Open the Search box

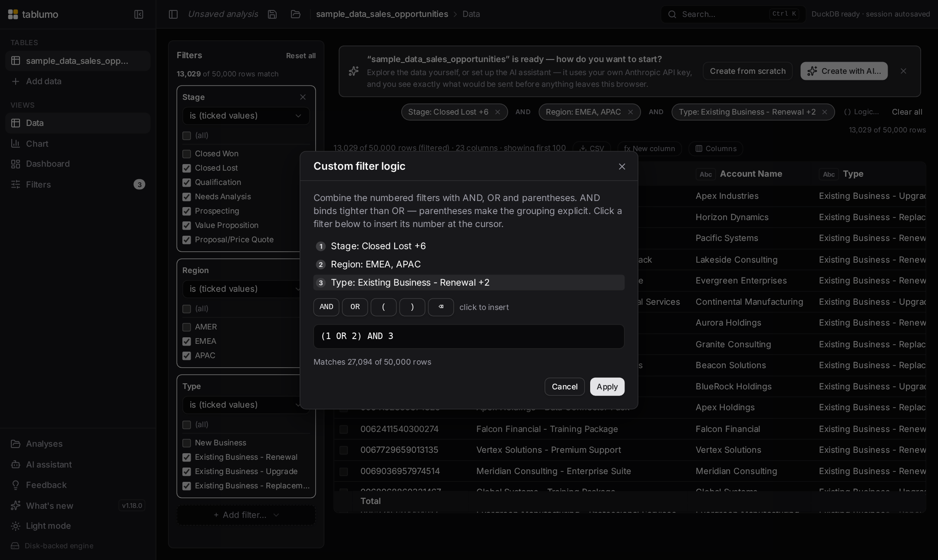pos(733,14)
